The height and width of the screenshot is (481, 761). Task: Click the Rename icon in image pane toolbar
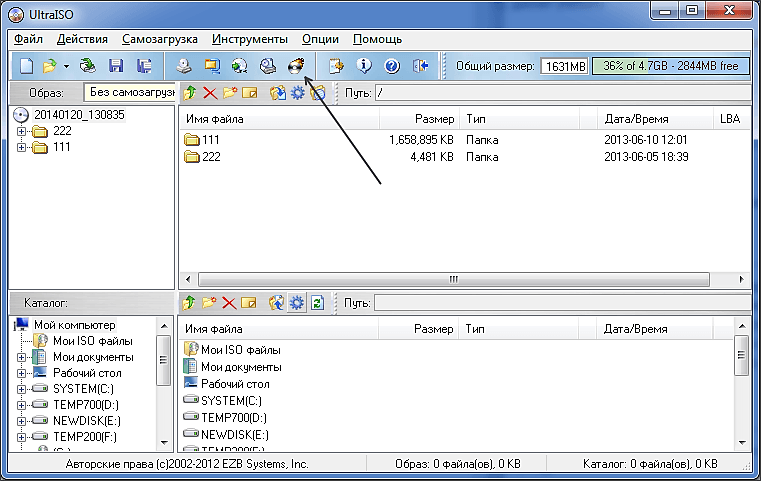[x=249, y=93]
